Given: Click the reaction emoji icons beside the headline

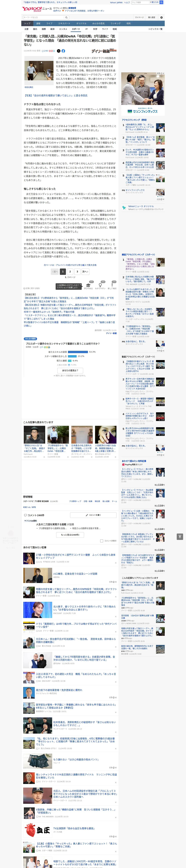Looking at the screenshot, I should coord(52,51).
